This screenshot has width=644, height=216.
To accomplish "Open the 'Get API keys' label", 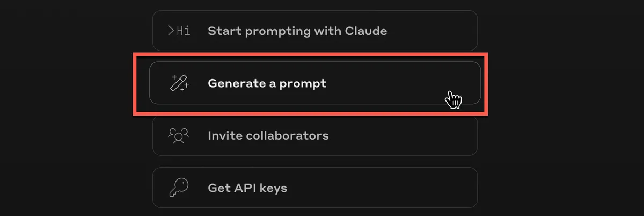I will [x=247, y=188].
